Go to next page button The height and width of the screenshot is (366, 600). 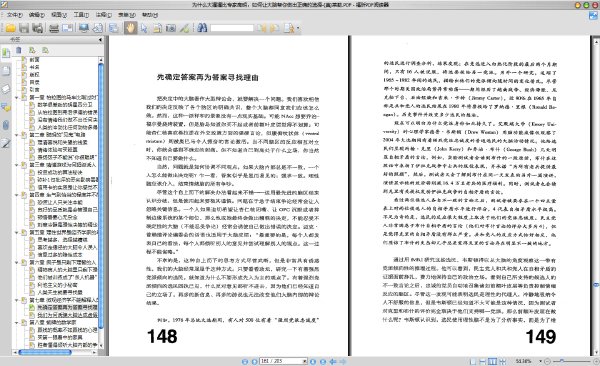pos(313,361)
